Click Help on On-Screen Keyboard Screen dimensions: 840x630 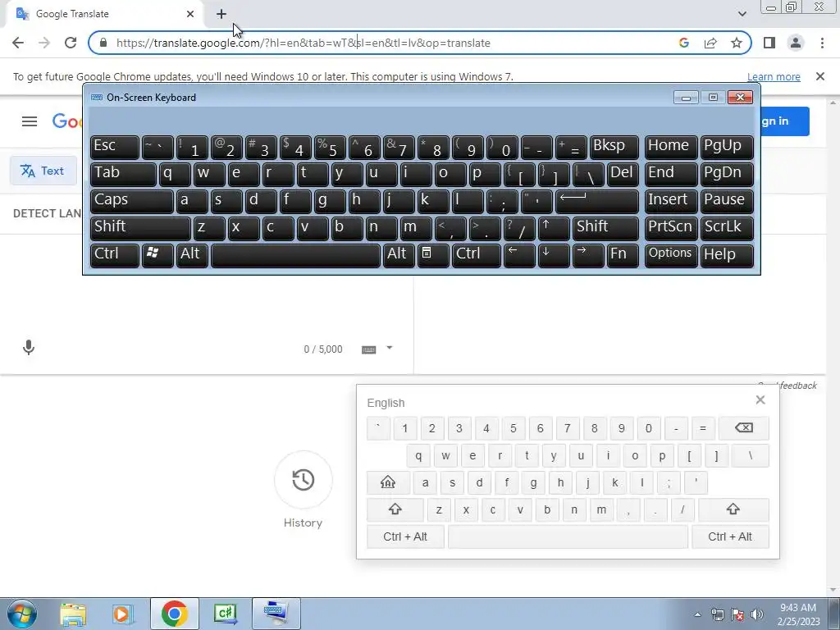(727, 255)
